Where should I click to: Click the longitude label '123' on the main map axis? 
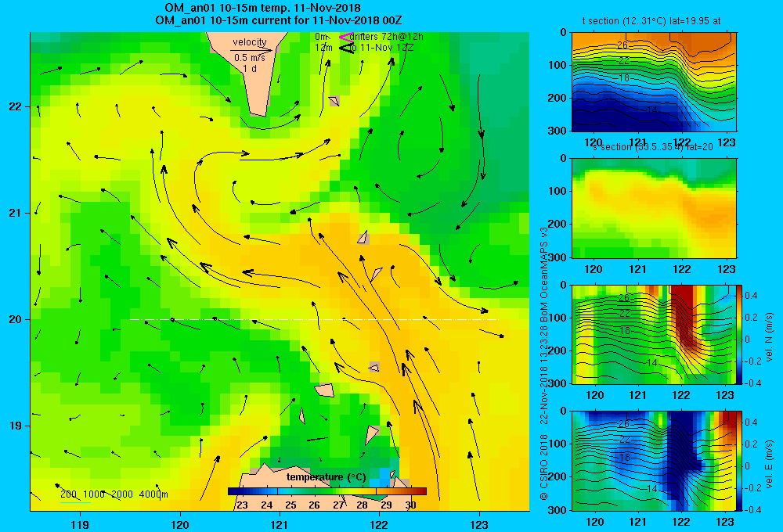(x=479, y=524)
